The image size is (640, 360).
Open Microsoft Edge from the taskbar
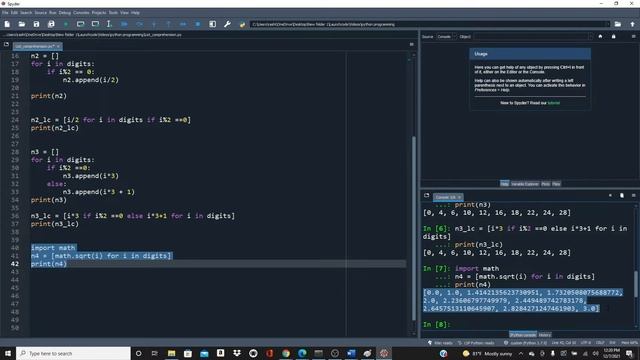pos(302,353)
